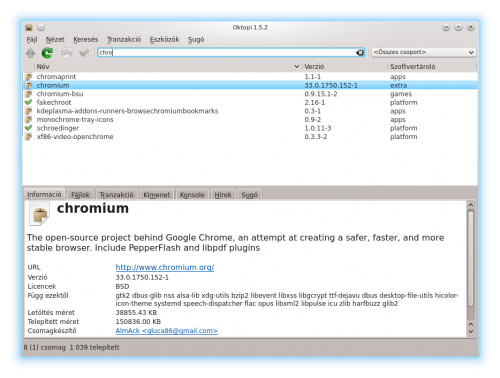The width and height of the screenshot is (500, 378).
Task: Click the status bar package count text
Action: pos(71,347)
